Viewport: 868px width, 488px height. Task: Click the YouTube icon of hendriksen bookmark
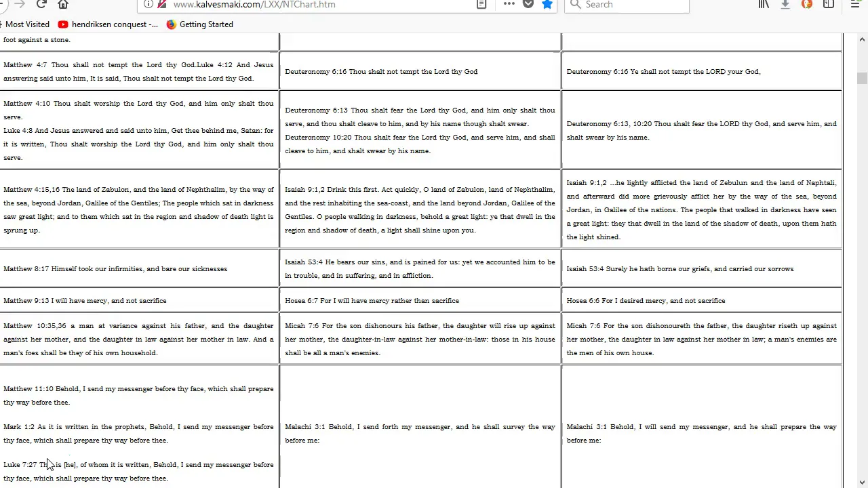pos(63,24)
